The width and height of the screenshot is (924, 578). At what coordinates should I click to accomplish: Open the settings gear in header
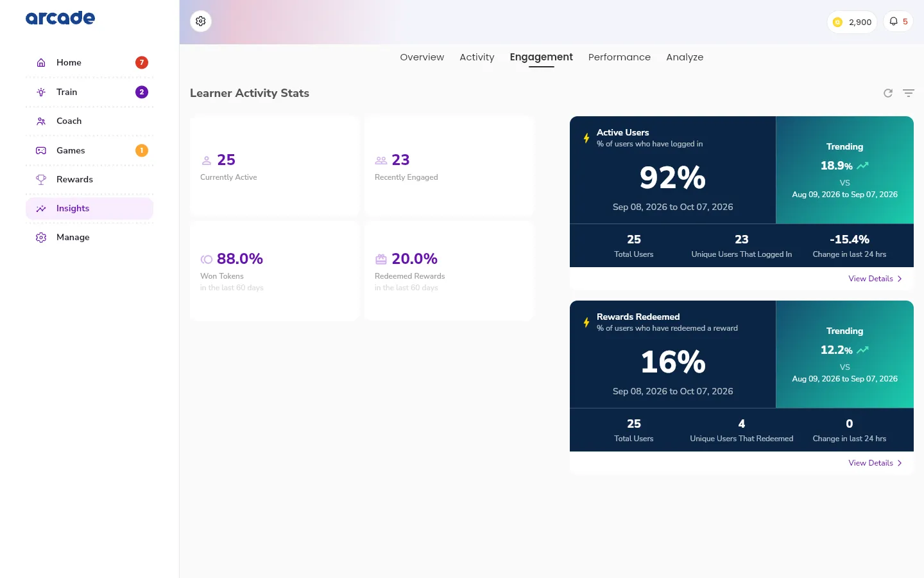tap(201, 21)
